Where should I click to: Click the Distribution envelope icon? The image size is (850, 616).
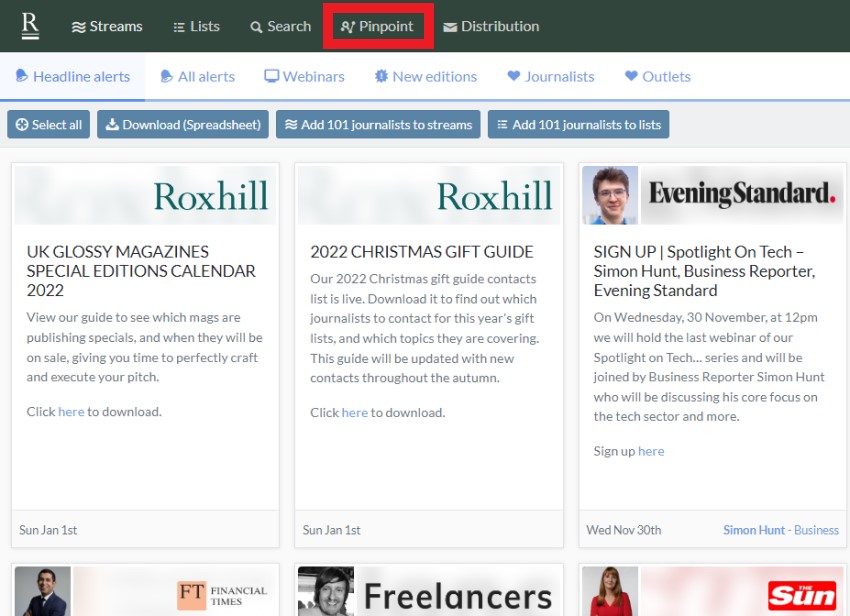[450, 27]
